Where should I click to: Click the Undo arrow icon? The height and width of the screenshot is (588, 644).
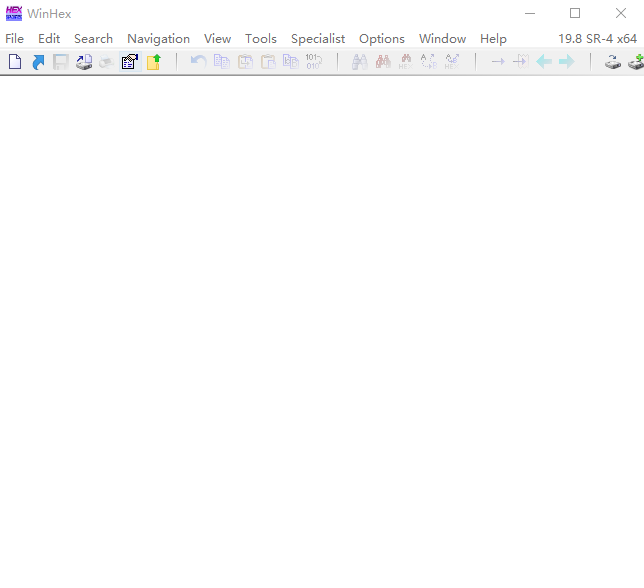(x=199, y=62)
